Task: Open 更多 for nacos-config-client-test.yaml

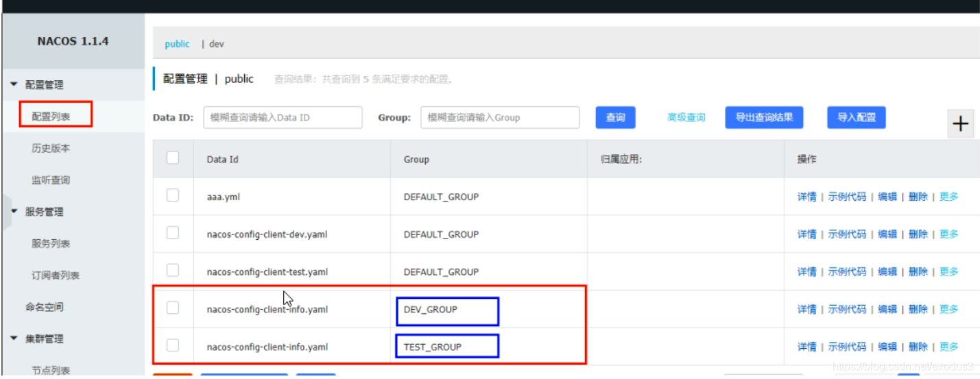Action: click(949, 271)
